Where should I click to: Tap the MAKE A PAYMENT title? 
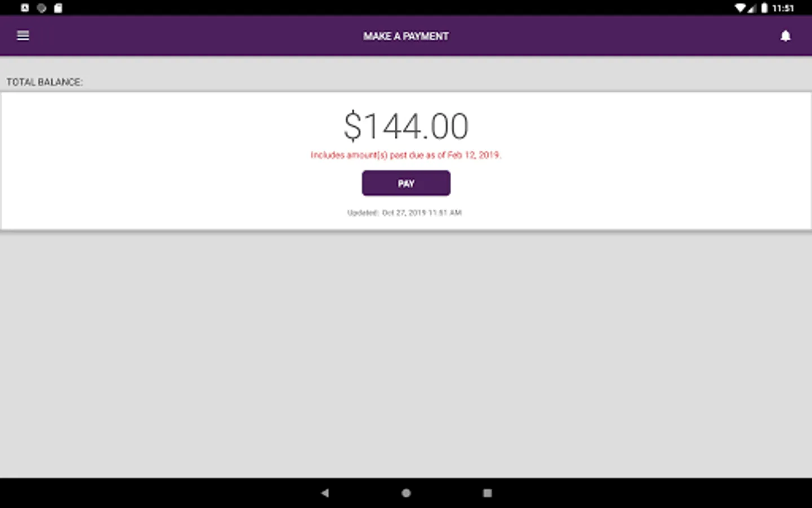(x=406, y=36)
